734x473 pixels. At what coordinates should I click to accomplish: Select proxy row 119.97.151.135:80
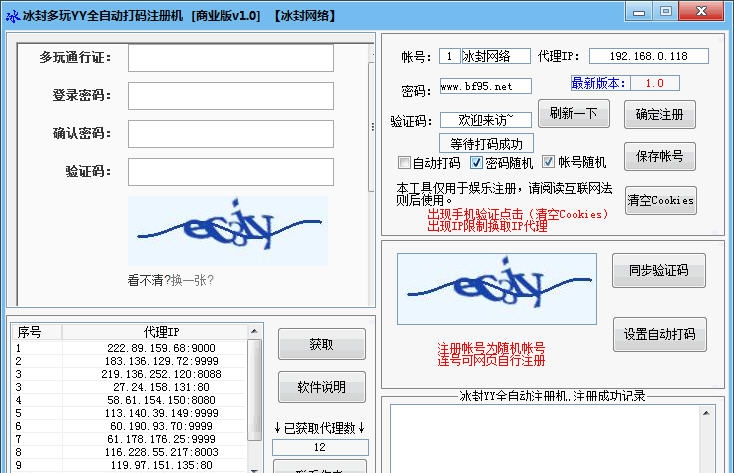(x=130, y=466)
